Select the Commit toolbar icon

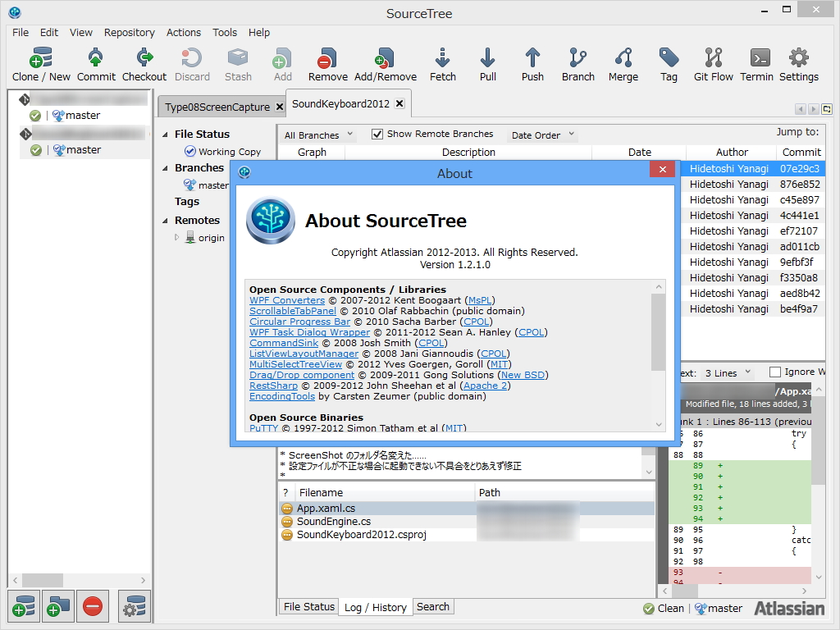95,64
